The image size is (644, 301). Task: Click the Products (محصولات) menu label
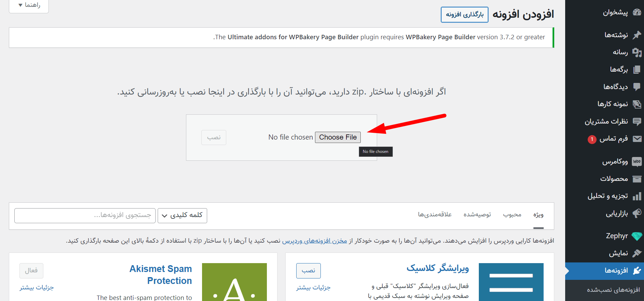click(614, 179)
